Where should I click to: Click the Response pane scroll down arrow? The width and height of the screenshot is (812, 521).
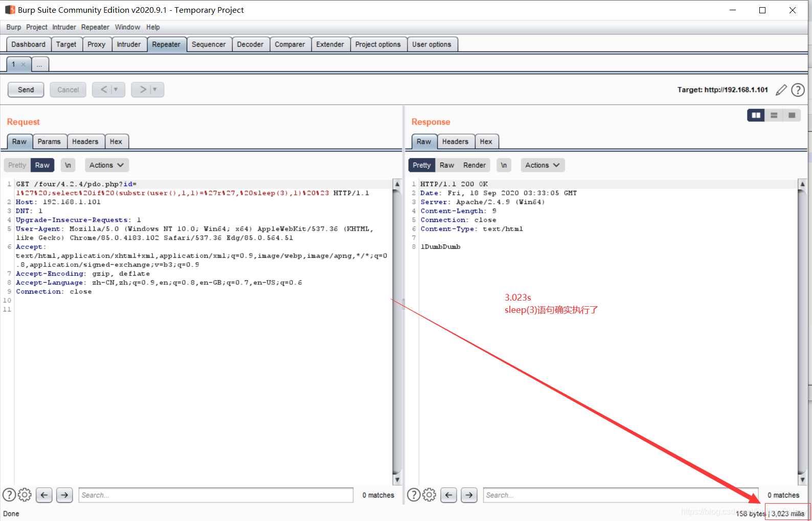[802, 480]
